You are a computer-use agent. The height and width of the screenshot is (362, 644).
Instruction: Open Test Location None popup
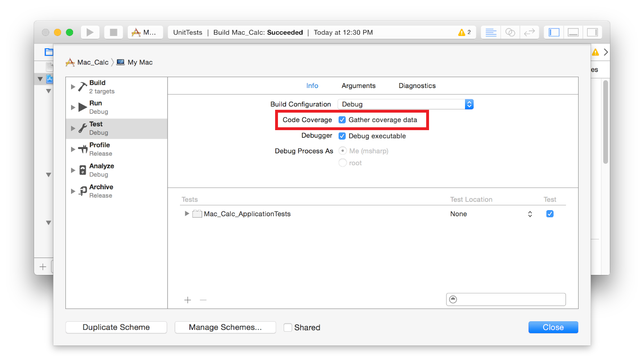(x=492, y=214)
